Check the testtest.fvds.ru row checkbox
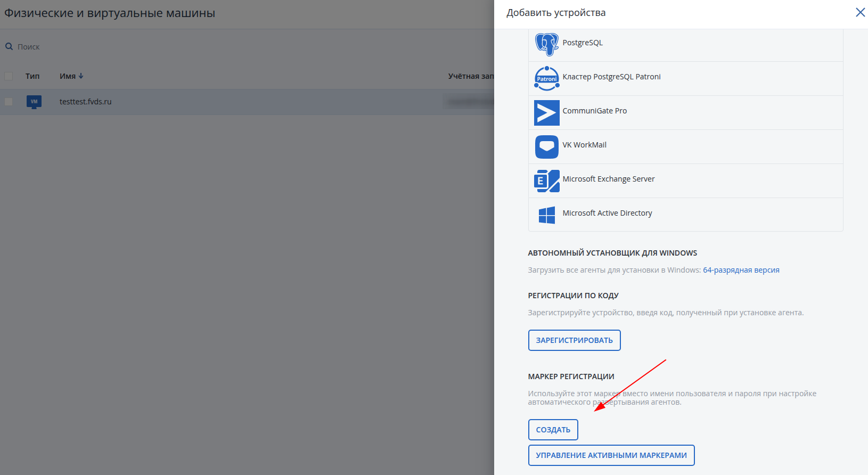868x475 pixels. click(9, 102)
